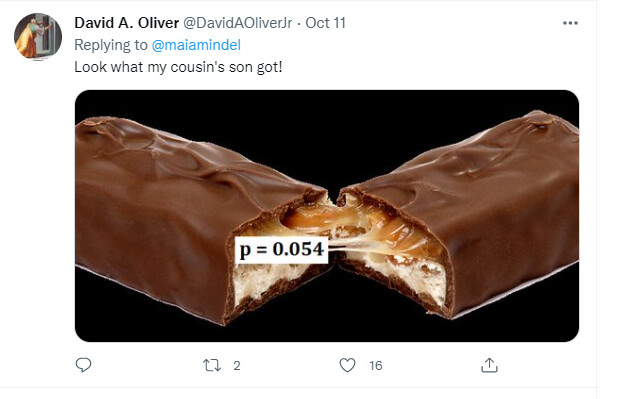617x399 pixels.
Task: Open the tweet text about cousin's son
Action: (178, 67)
